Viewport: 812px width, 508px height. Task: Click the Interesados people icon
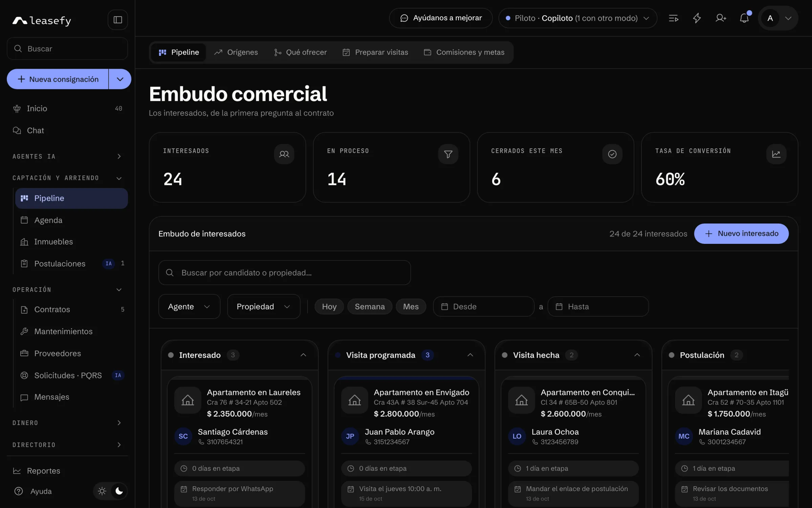click(284, 154)
